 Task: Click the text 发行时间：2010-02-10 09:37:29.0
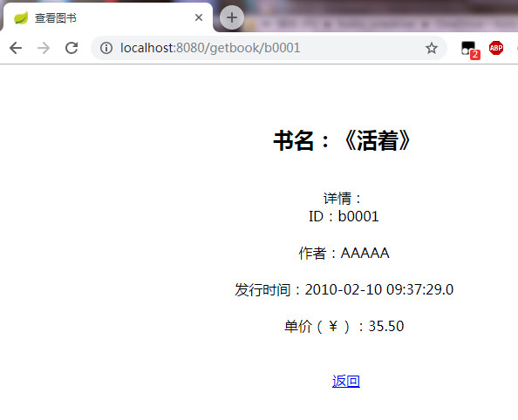click(344, 290)
